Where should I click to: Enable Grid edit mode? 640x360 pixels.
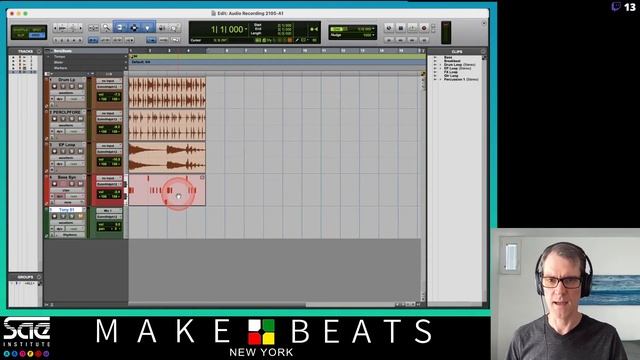[x=37, y=36]
